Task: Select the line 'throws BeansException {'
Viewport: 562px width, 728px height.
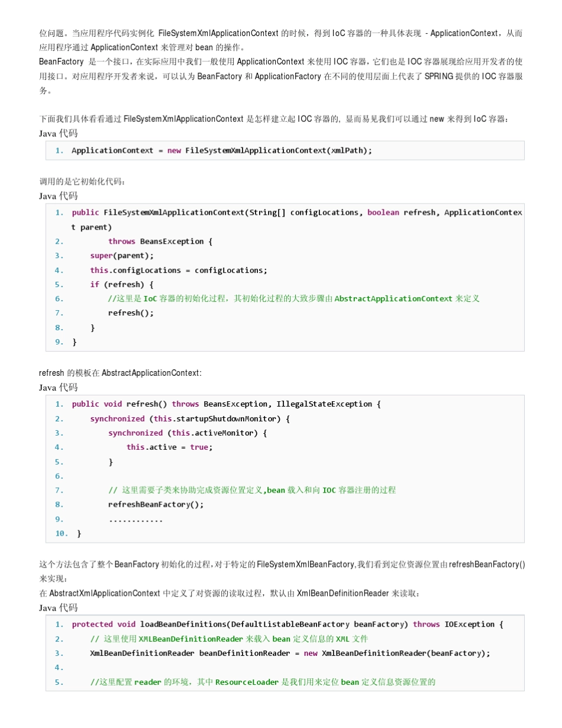Action: click(160, 241)
